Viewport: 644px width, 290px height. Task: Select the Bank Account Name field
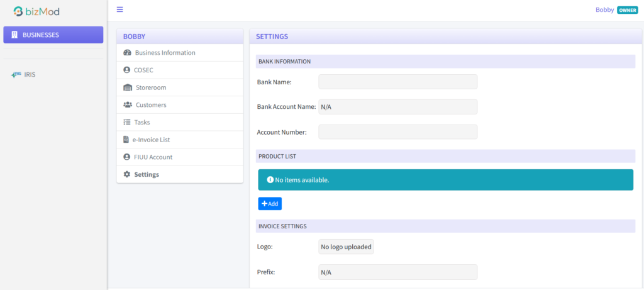pyautogui.click(x=397, y=107)
